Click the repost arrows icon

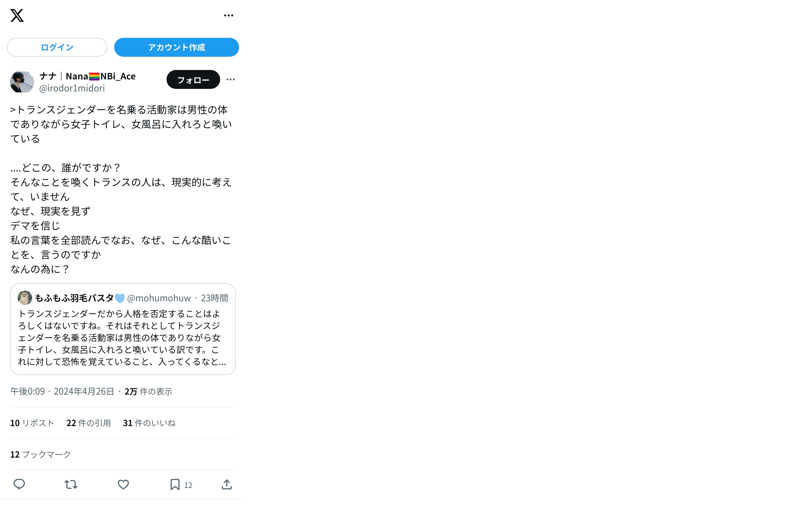pyautogui.click(x=71, y=484)
